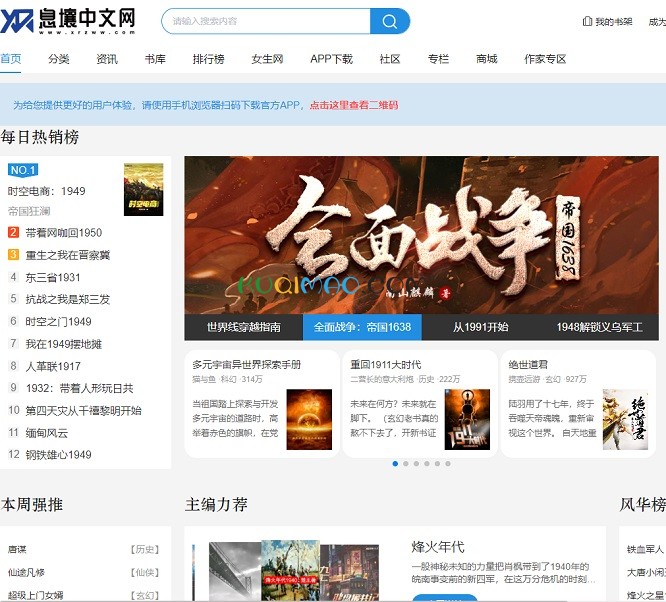This screenshot has height=602, width=666.
Task: Select the 首页 navigation tab
Action: pyautogui.click(x=11, y=59)
